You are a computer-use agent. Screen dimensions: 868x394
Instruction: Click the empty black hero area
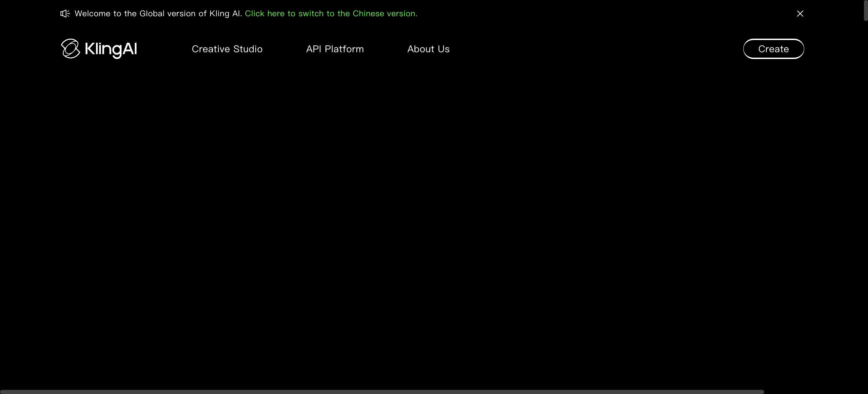tap(434, 220)
